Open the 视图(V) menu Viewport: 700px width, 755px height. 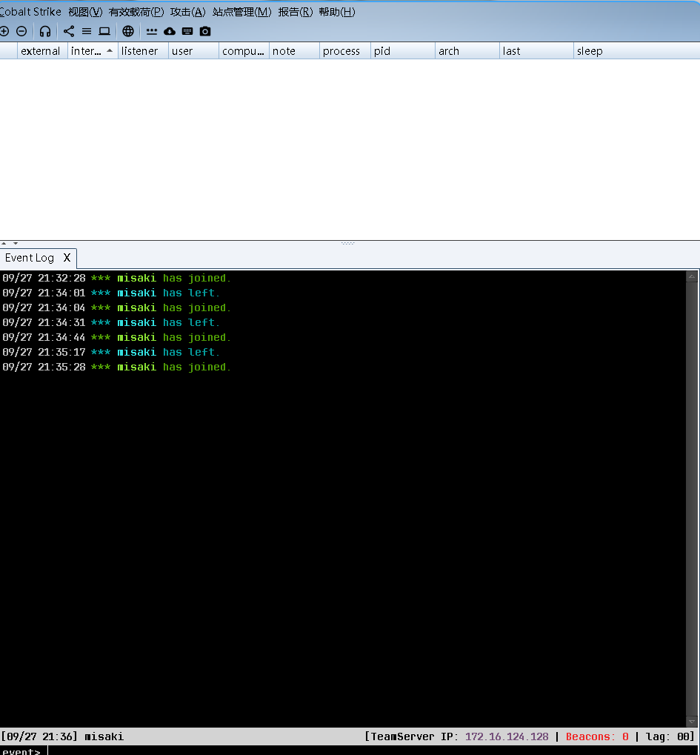tap(85, 12)
